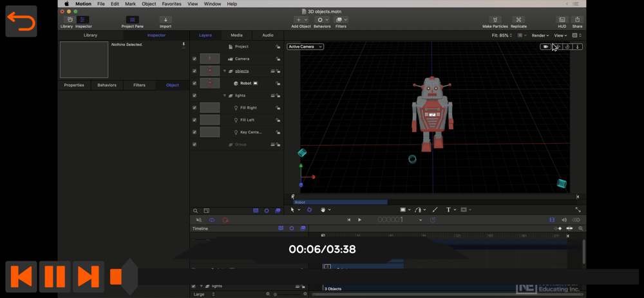
Task: Open the Render dropdown menu
Action: (540, 35)
